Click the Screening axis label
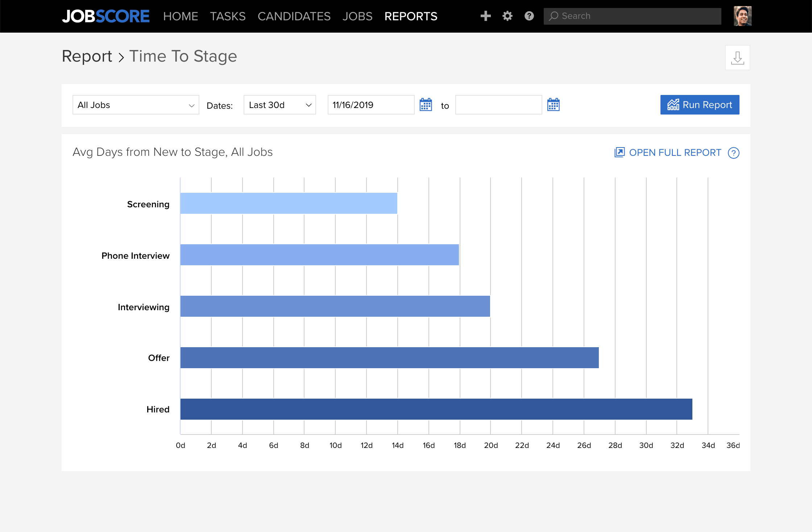The width and height of the screenshot is (812, 532). (x=148, y=204)
